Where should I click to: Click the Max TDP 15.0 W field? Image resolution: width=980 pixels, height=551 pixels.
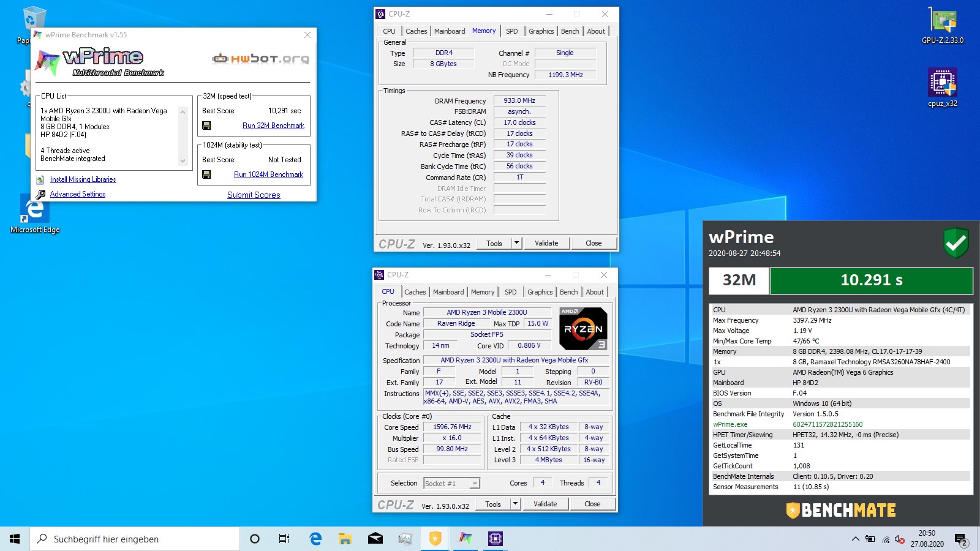click(x=538, y=324)
